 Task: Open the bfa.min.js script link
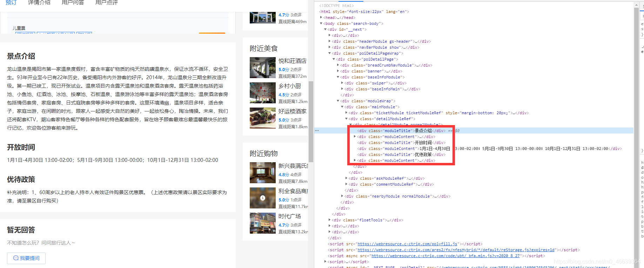pos(445,256)
